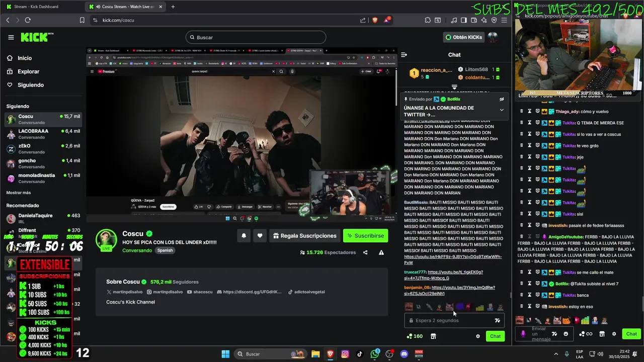Expand the chat leaderboard chevron

coord(454,87)
